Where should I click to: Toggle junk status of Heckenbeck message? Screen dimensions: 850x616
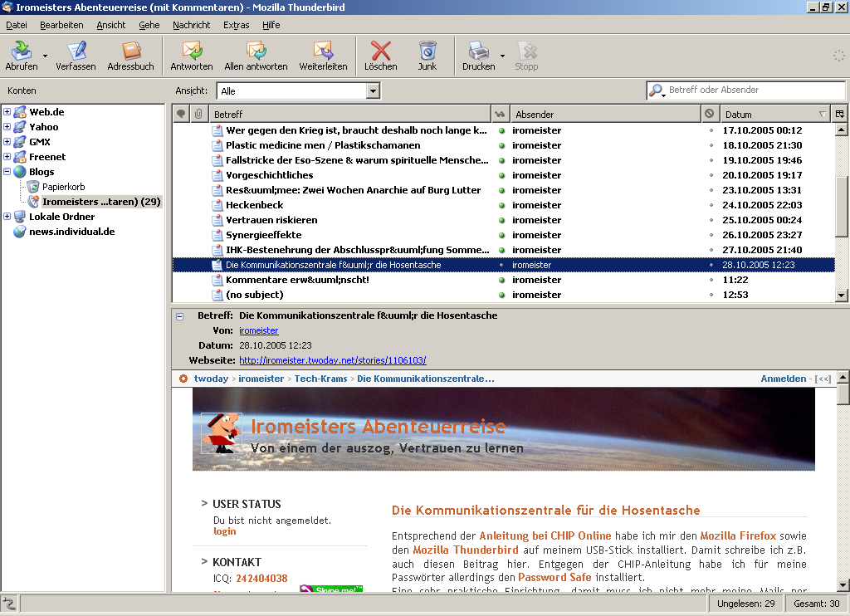pos(711,206)
